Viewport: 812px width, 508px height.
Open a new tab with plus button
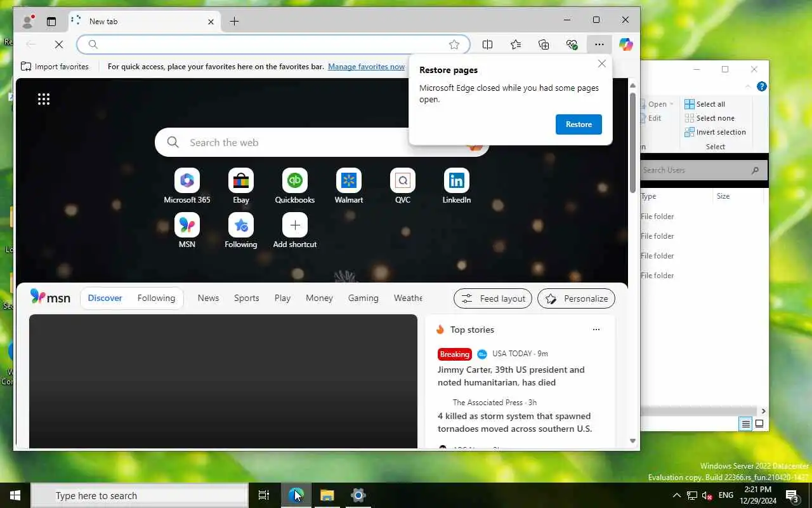point(234,22)
